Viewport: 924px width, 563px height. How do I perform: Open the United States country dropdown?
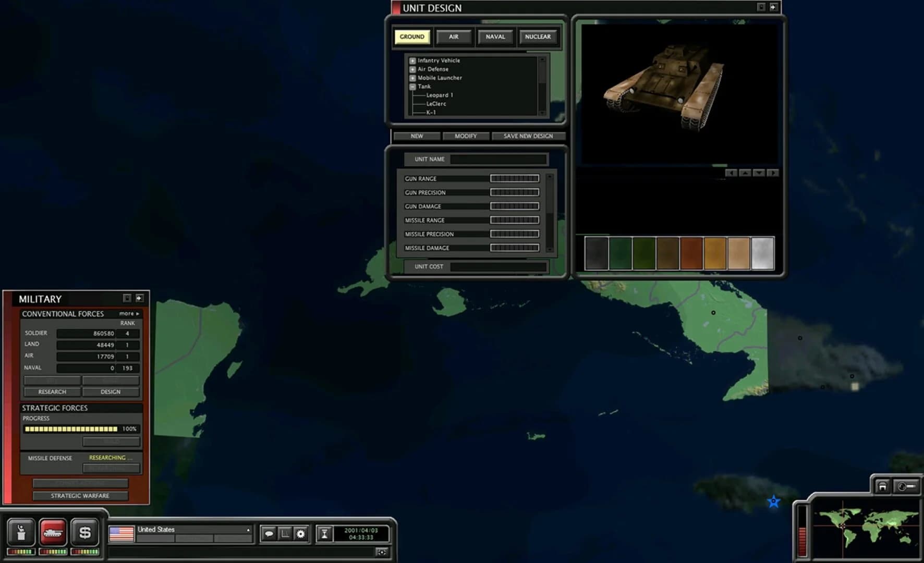click(247, 529)
